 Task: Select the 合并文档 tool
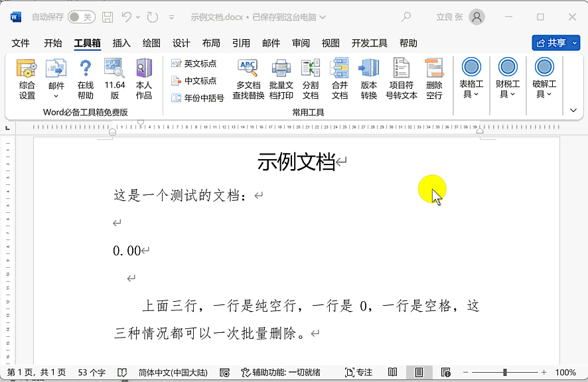coord(340,79)
